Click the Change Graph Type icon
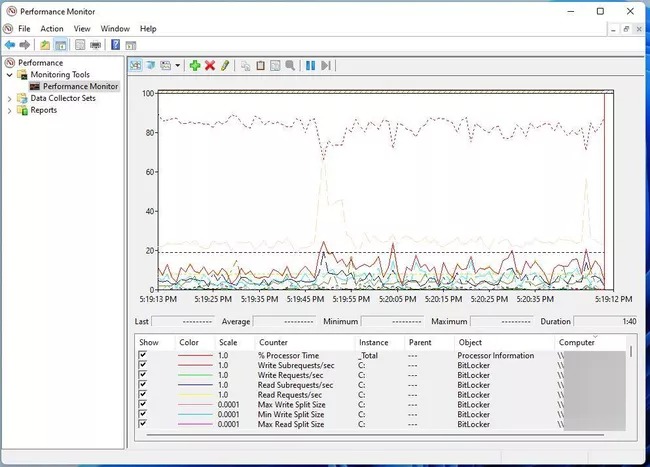This screenshot has width=650, height=467. point(165,65)
